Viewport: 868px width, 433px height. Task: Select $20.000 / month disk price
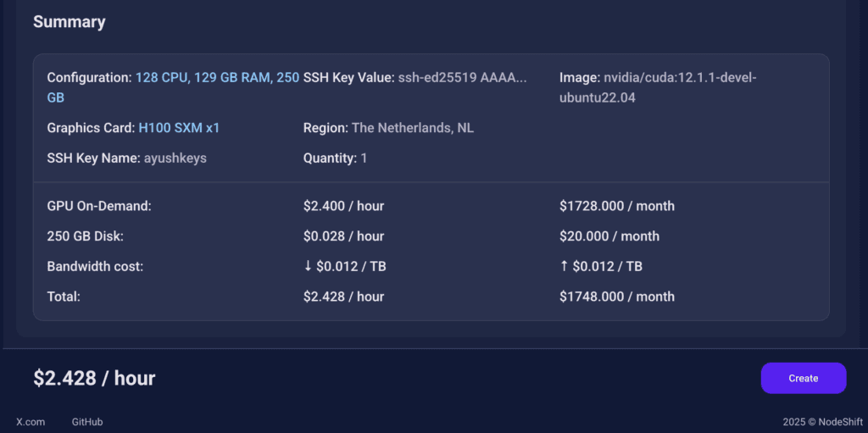(x=609, y=236)
